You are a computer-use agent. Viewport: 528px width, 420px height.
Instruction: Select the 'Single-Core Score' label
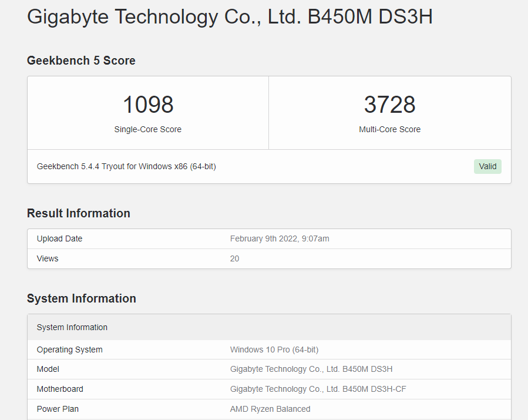point(148,129)
